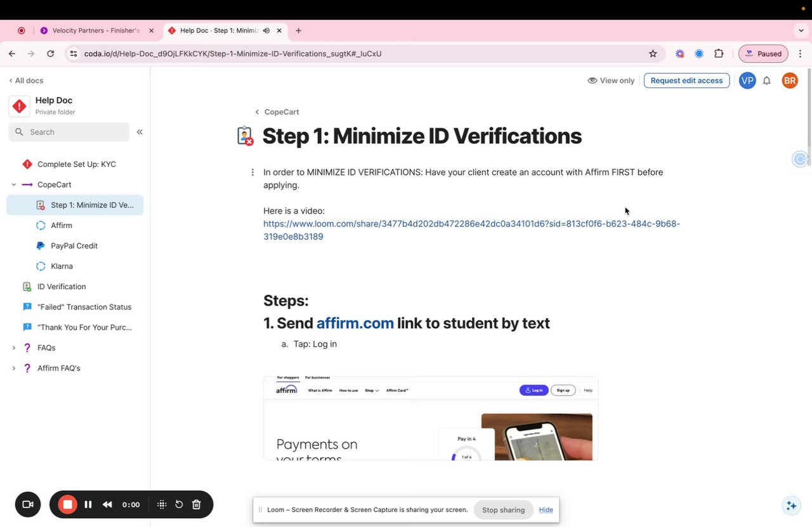Restart the Loom recording icon
This screenshot has width=812, height=527.
pos(179,505)
